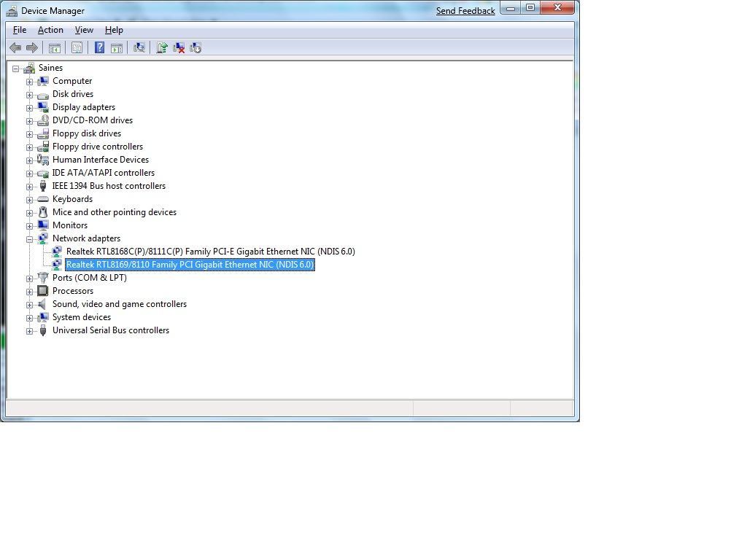Click the Display adapters category icon
Screen dimensions: 747x560
pyautogui.click(x=43, y=107)
